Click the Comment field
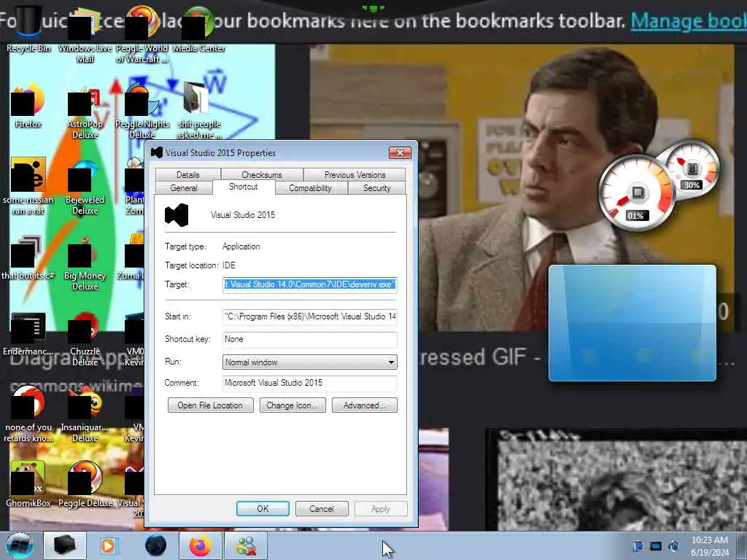This screenshot has height=560, width=747. tap(309, 383)
